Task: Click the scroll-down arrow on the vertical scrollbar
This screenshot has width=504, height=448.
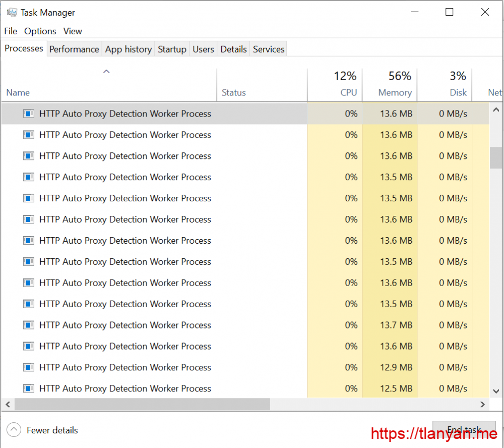Action: 495,390
